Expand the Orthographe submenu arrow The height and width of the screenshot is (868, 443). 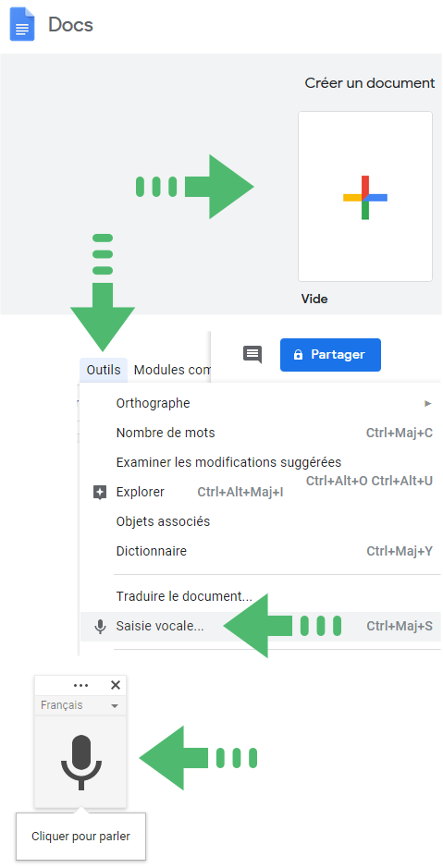click(x=428, y=404)
